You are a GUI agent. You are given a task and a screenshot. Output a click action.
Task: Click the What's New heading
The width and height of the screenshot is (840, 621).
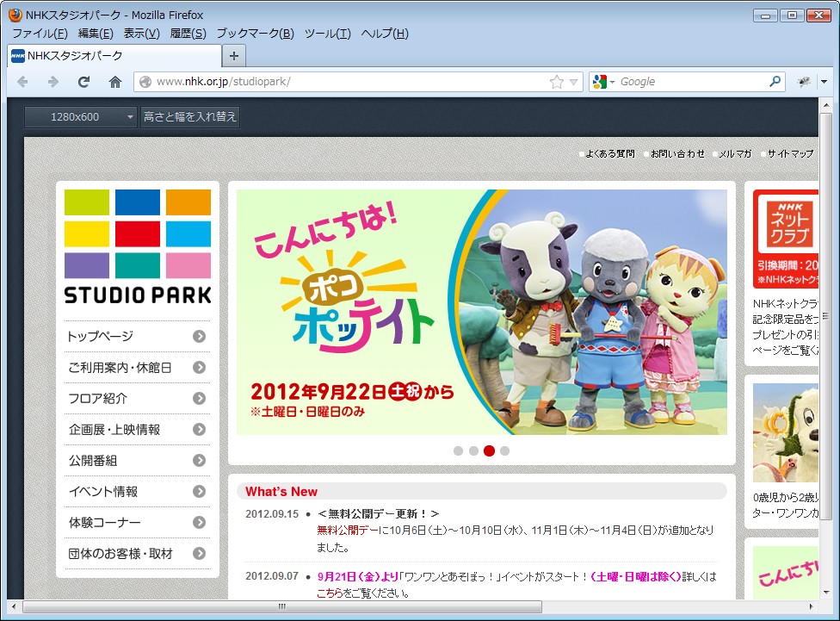pos(281,491)
